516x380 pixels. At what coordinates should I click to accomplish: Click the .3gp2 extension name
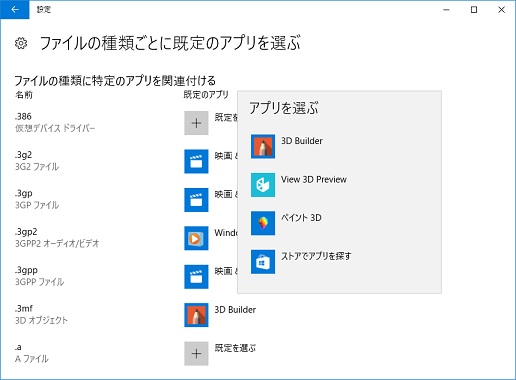tap(26, 232)
